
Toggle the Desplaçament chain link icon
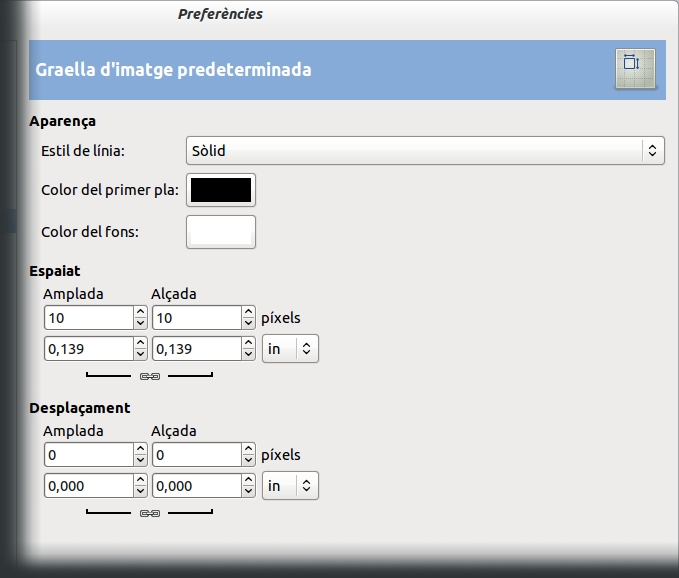tap(149, 513)
